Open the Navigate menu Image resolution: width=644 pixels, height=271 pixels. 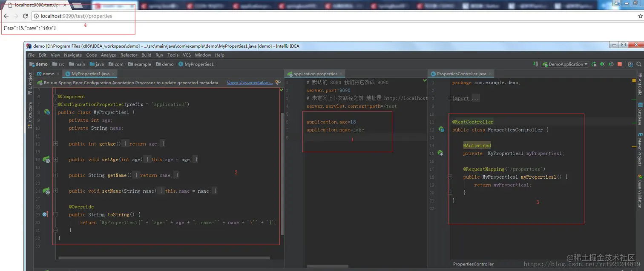click(x=73, y=55)
